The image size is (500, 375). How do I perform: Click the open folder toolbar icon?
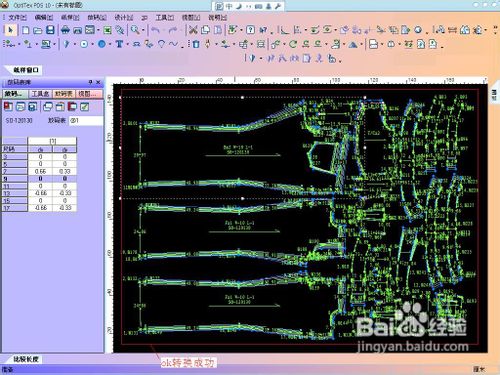tap(38, 31)
